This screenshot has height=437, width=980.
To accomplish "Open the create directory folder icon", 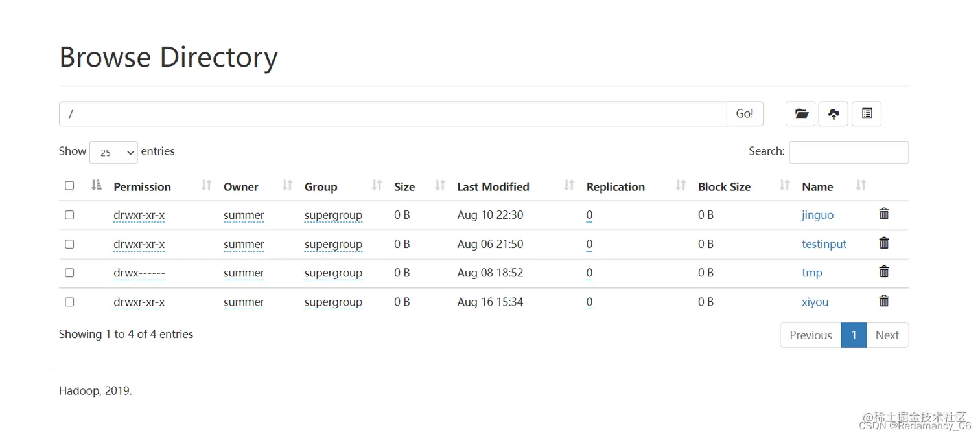I will click(x=800, y=114).
